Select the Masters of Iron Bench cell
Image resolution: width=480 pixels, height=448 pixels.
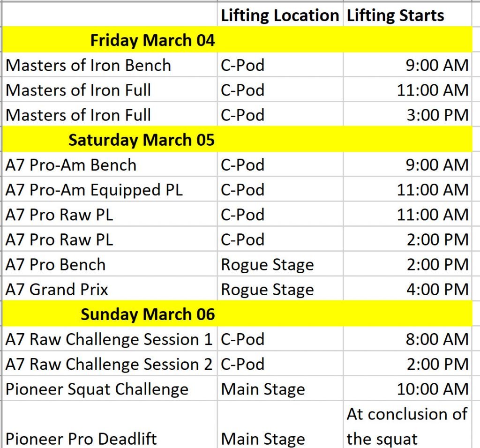(x=110, y=65)
